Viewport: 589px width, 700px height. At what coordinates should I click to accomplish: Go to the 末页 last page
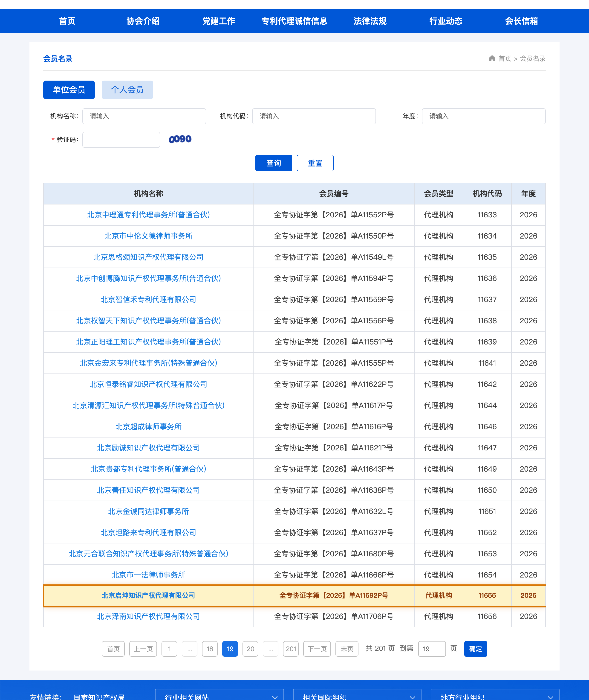(347, 649)
